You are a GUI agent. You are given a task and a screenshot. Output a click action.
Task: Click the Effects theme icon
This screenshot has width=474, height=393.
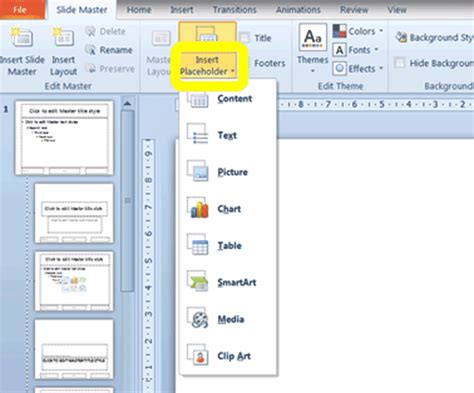pos(339,68)
